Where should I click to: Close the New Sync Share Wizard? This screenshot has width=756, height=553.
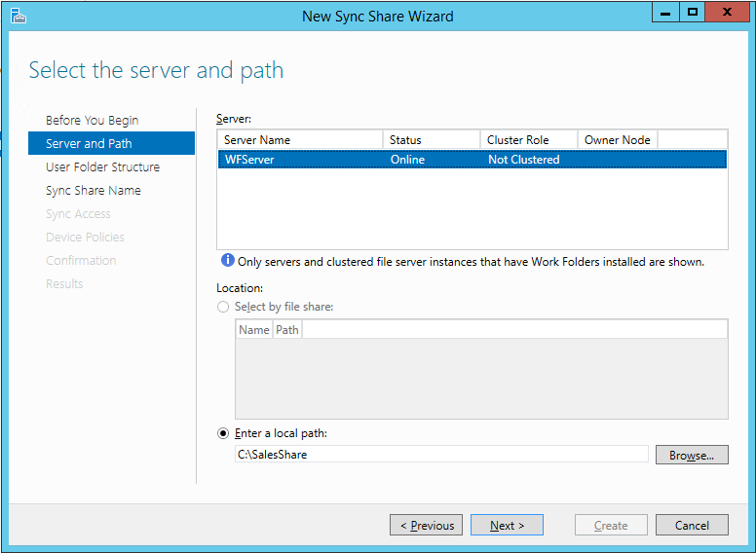728,13
